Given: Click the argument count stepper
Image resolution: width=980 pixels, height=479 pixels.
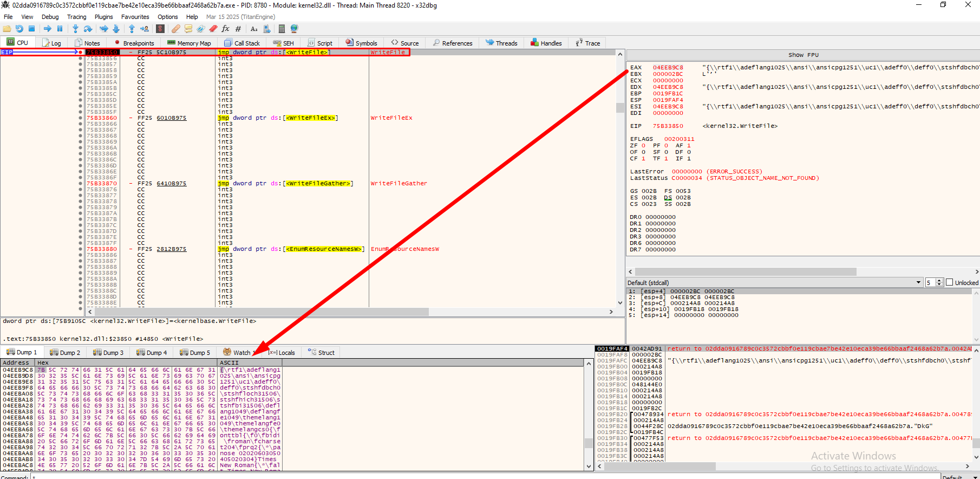Looking at the screenshot, I should pos(939,282).
